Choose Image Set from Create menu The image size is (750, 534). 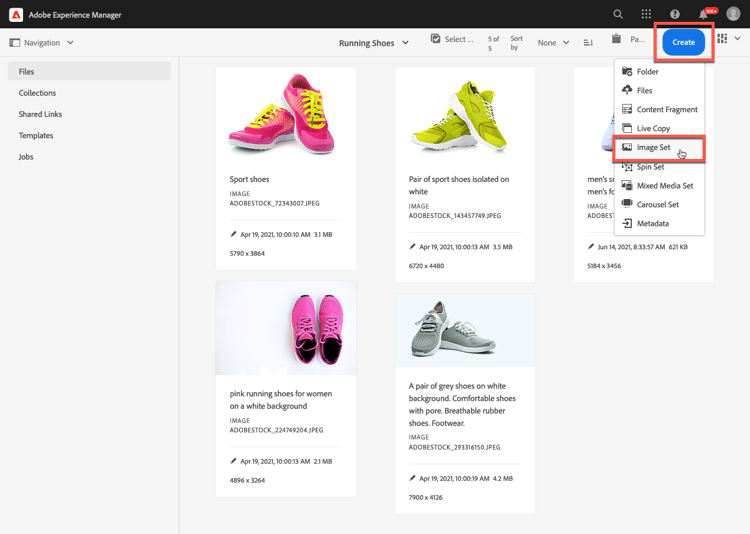(x=654, y=148)
